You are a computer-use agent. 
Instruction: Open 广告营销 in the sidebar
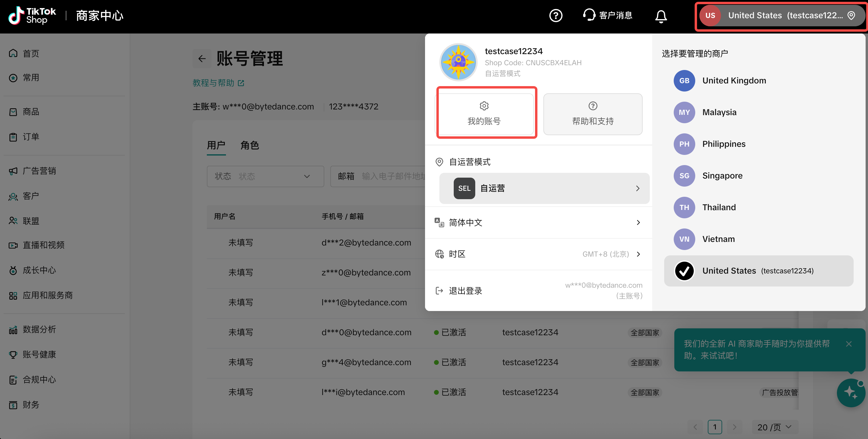click(39, 171)
